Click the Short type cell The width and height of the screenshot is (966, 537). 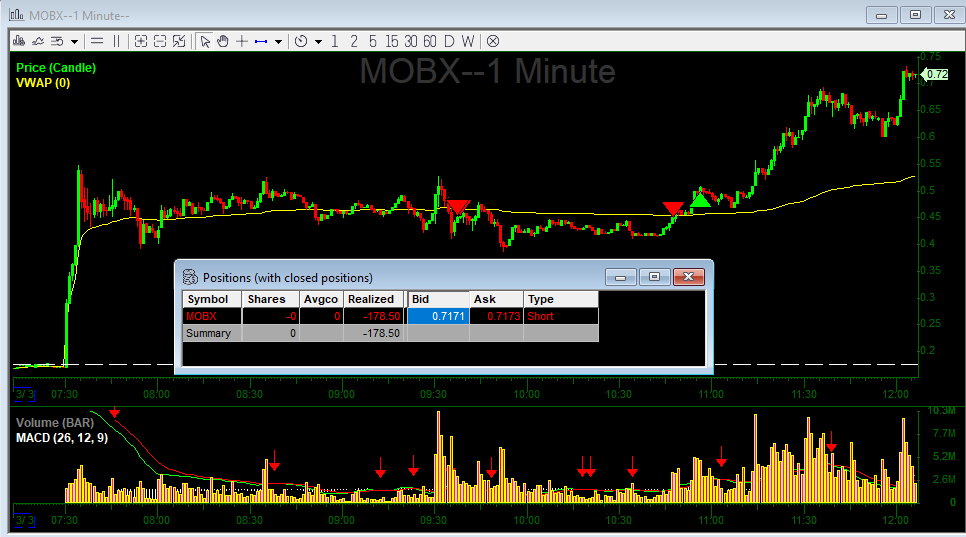click(561, 316)
